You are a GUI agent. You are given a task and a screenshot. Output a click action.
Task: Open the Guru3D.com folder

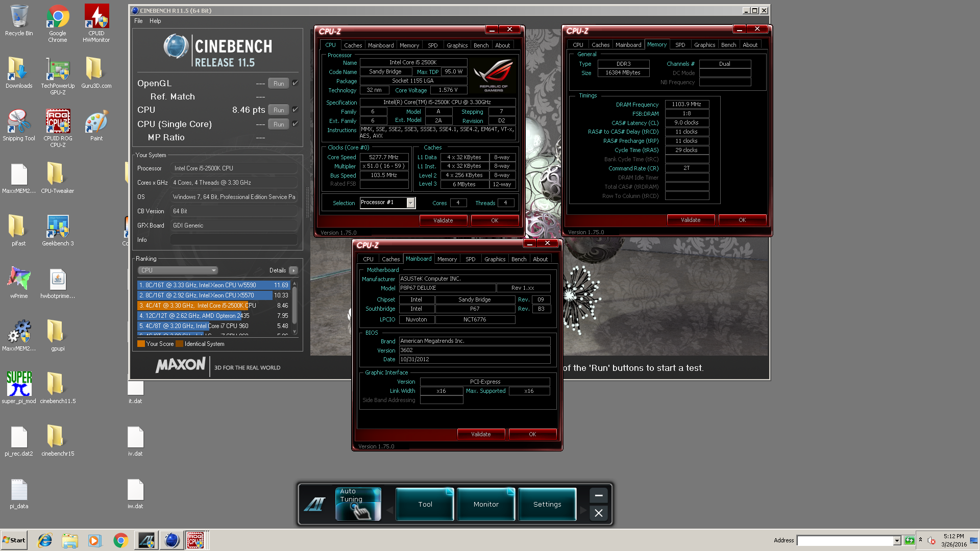96,73
